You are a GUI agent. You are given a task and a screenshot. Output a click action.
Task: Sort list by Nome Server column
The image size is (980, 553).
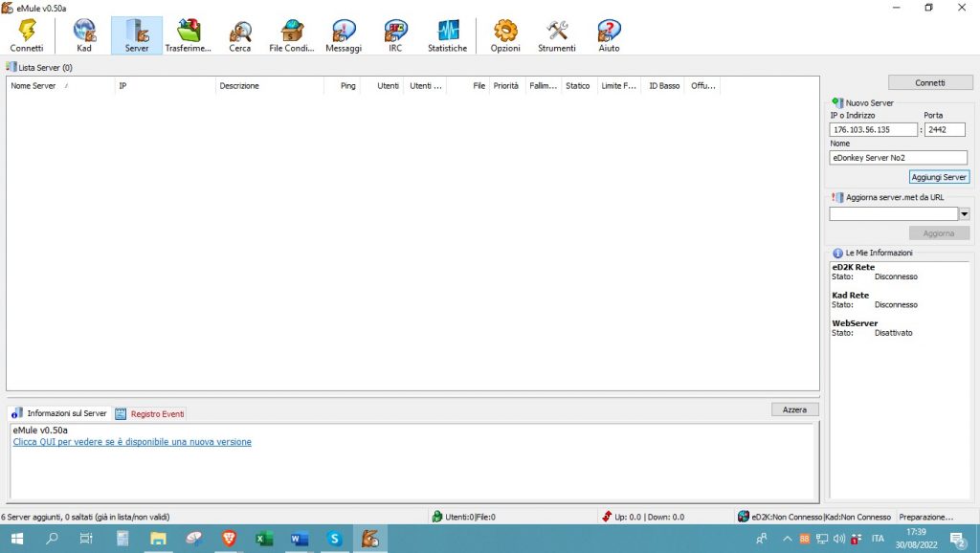(x=38, y=86)
